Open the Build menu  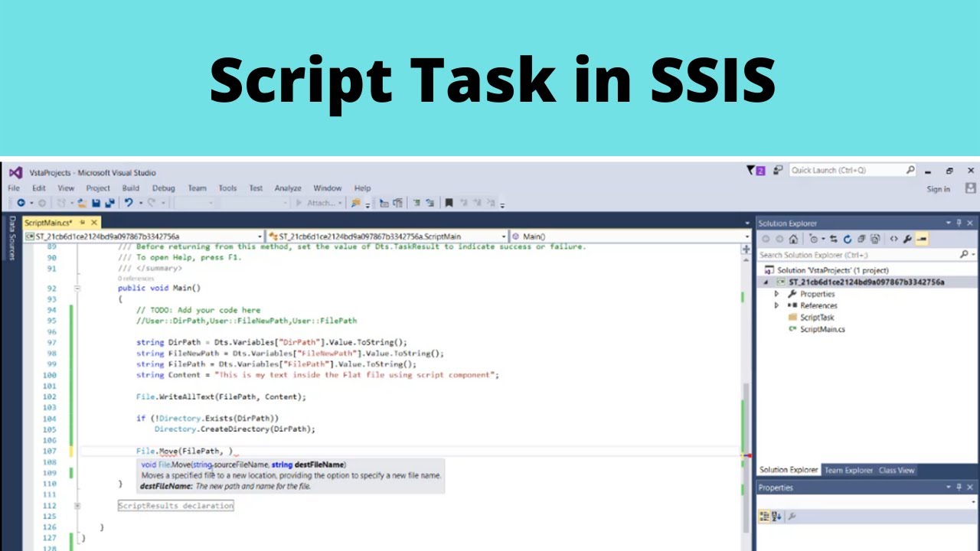click(130, 188)
